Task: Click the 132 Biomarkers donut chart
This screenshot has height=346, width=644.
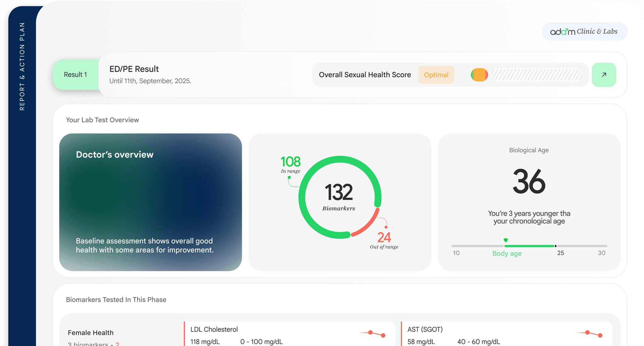Action: click(340, 197)
